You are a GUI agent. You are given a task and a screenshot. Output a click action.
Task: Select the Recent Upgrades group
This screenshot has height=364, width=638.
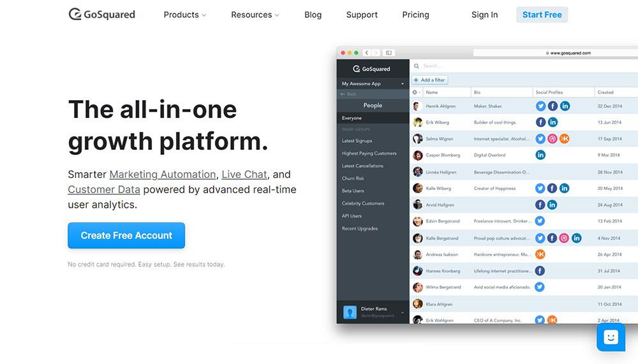(x=360, y=229)
